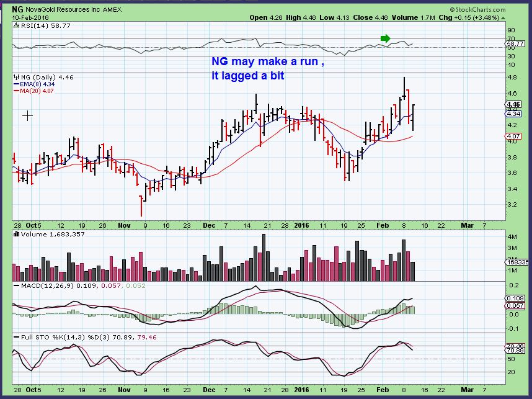This screenshot has height=399, width=532.
Task: Click the NovaGold Resources Inc AMEX title
Action: (x=73, y=9)
